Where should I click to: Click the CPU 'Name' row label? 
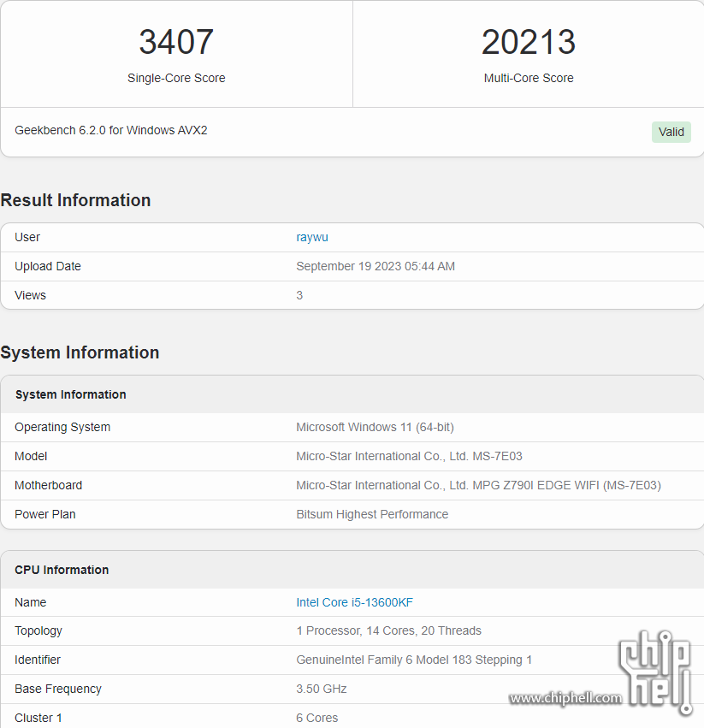[x=31, y=602]
